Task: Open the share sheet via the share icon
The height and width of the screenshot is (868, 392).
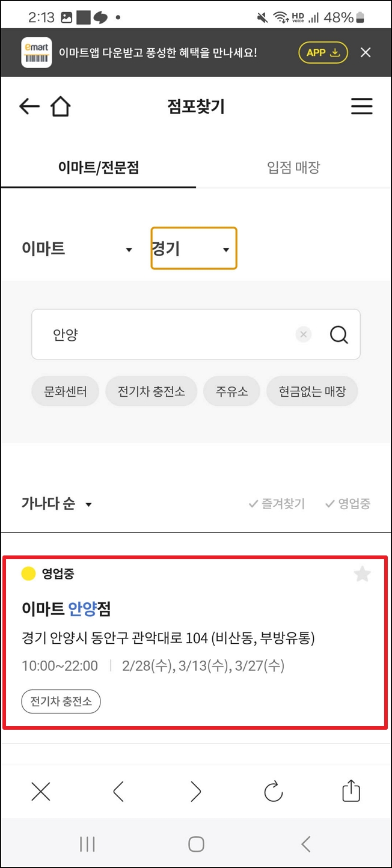Action: pyautogui.click(x=351, y=792)
